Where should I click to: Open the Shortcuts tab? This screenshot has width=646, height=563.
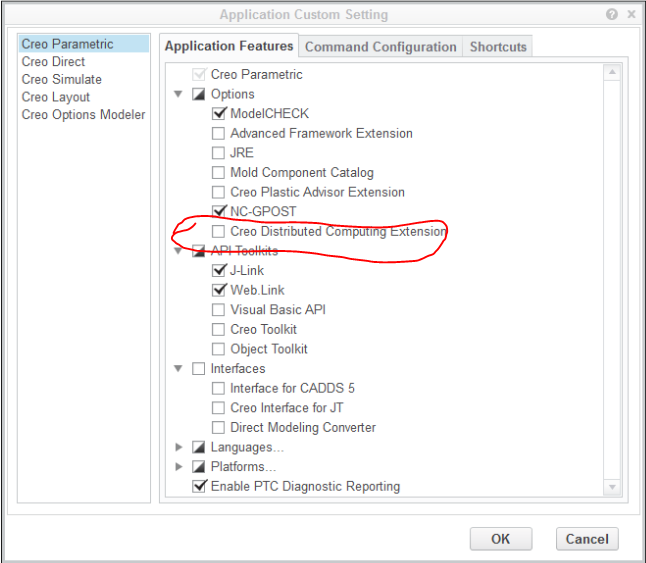tap(498, 47)
